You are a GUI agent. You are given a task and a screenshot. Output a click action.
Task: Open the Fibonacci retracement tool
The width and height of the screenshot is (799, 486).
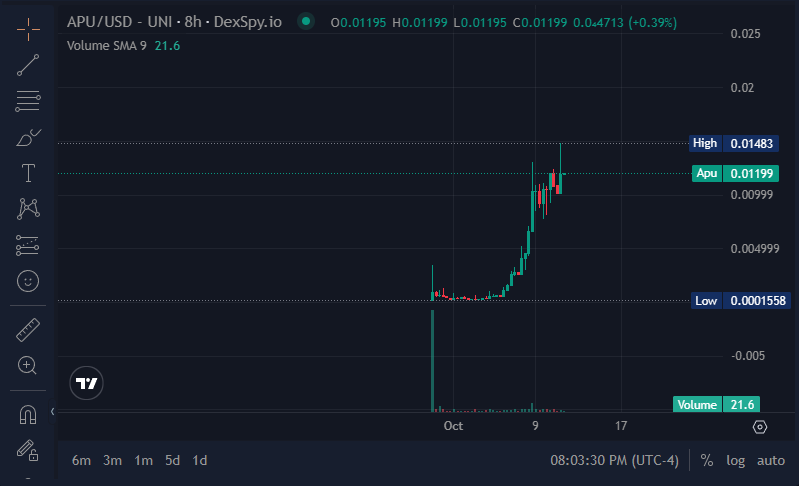[28, 101]
